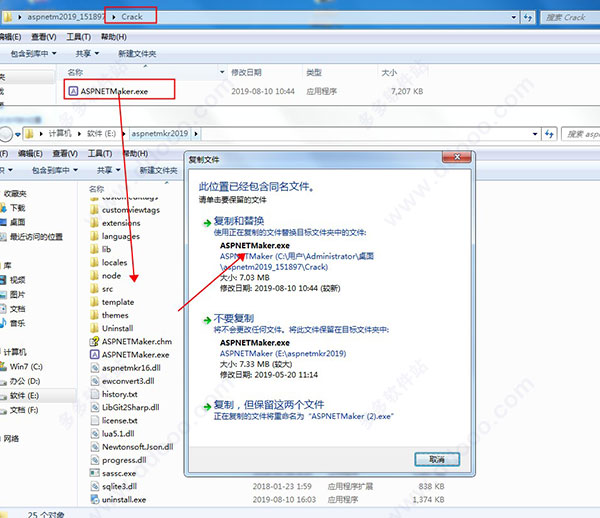The width and height of the screenshot is (600, 518).
Task: Select the ewconvert3.dll file
Action: (x=122, y=381)
